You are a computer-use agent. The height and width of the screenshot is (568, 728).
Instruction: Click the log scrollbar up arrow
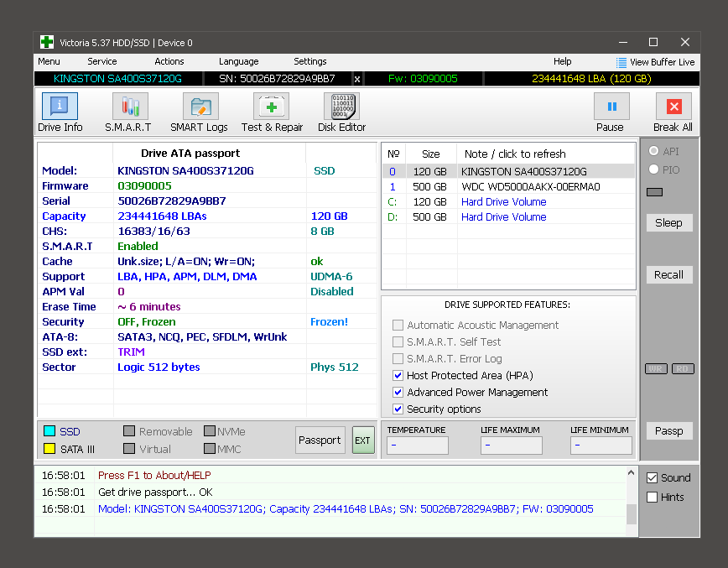[631, 473]
